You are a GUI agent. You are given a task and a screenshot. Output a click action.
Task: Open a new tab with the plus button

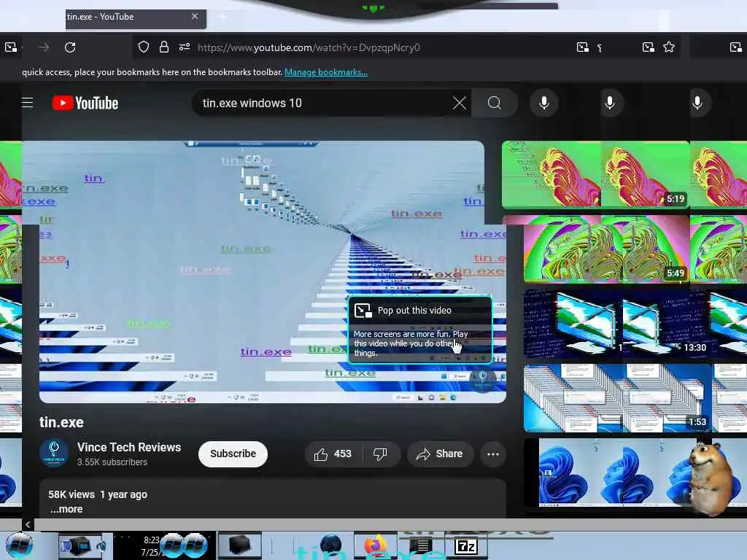223,17
